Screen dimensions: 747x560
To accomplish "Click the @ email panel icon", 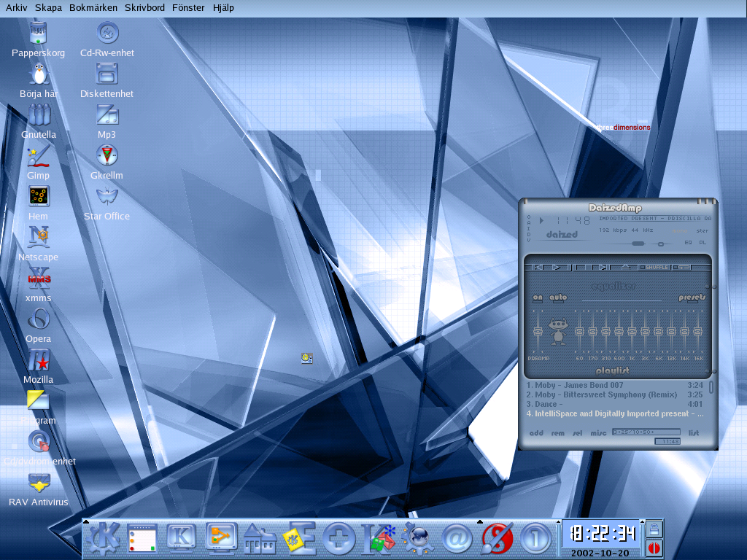I will tap(457, 539).
